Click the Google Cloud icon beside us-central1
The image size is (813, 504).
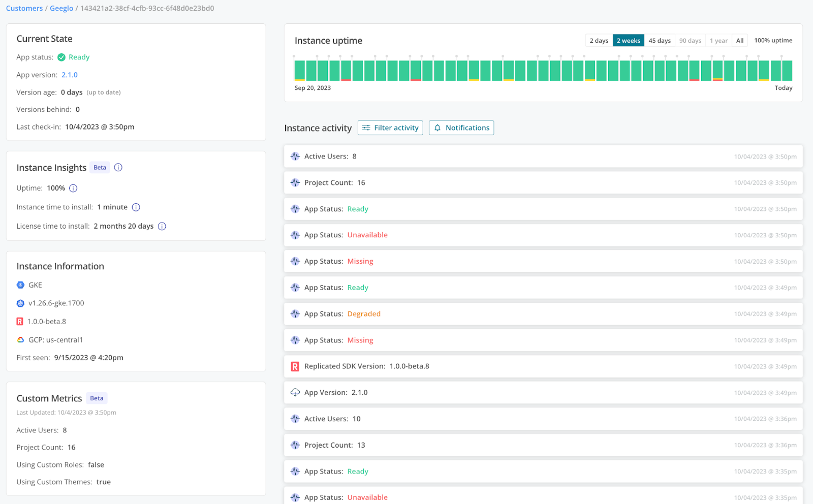20,340
